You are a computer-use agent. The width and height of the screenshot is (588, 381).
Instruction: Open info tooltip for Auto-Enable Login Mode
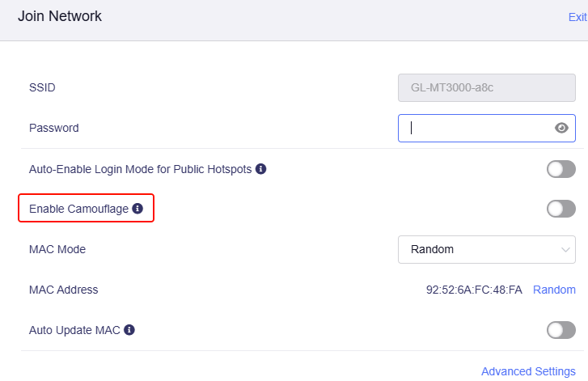pos(261,169)
